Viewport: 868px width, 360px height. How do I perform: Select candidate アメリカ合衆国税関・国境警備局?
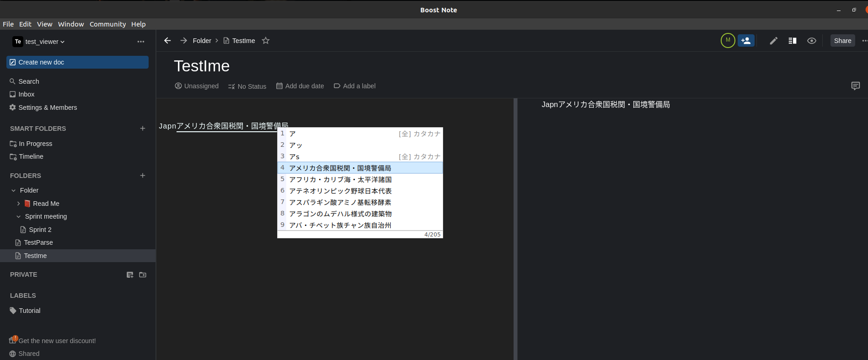[360, 168]
